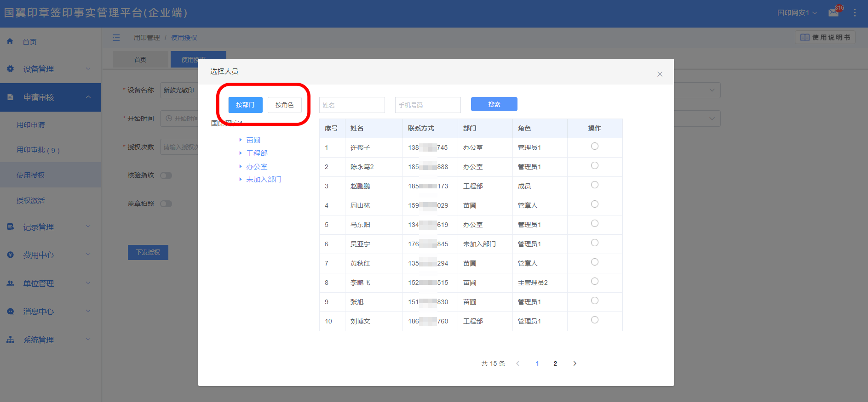Expand the 办公室 department node
The height and width of the screenshot is (402, 868).
pos(241,166)
